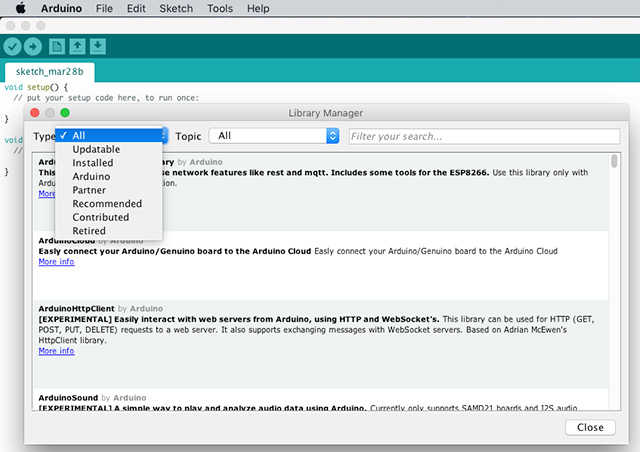Screen dimensions: 640x452
Task: Create a new sketch with the page icon
Action: pos(57,47)
